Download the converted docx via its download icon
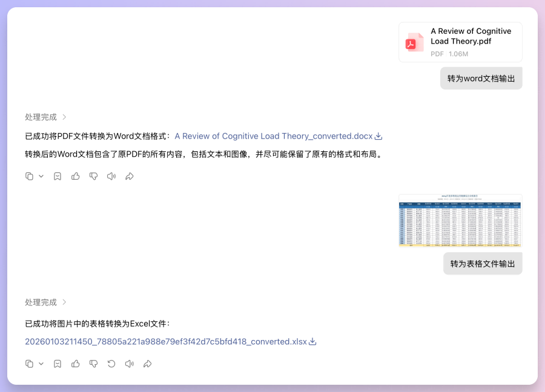 [x=378, y=136]
